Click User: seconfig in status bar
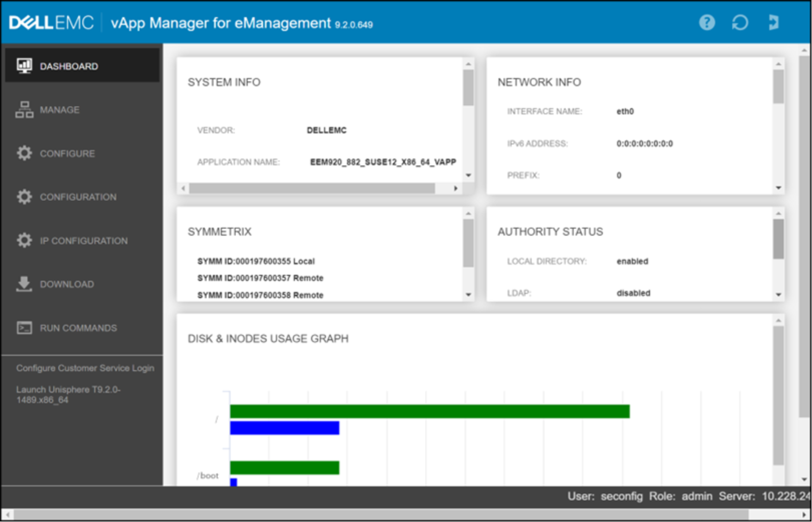Image resolution: width=812 pixels, height=522 pixels. 605,496
